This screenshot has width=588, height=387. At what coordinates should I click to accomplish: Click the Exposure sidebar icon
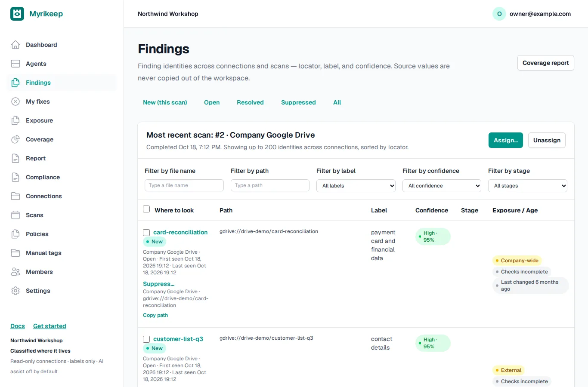(x=15, y=120)
